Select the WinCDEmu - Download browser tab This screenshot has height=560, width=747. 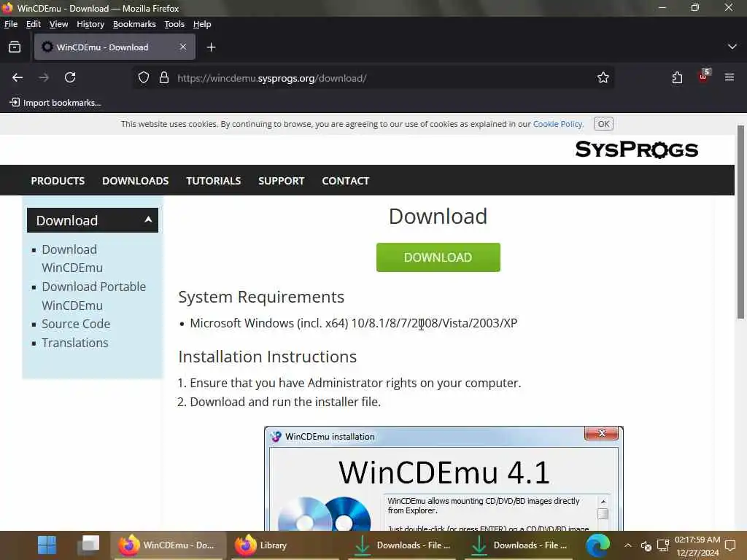(115, 47)
